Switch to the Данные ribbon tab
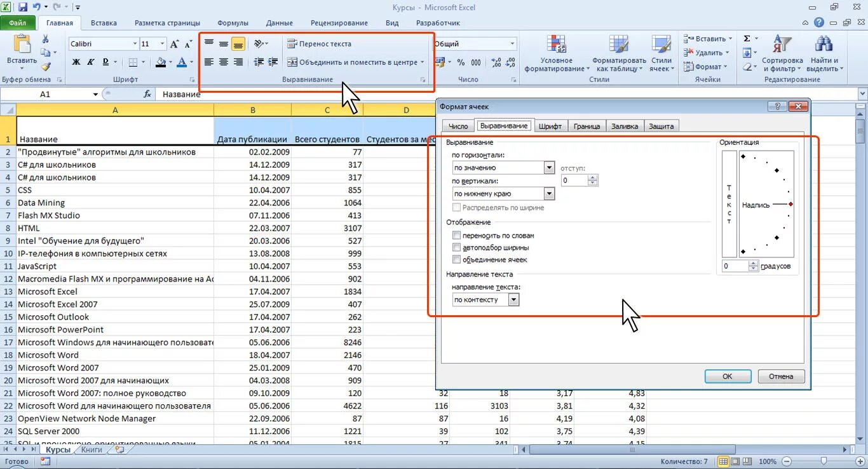The width and height of the screenshot is (868, 469). click(280, 23)
